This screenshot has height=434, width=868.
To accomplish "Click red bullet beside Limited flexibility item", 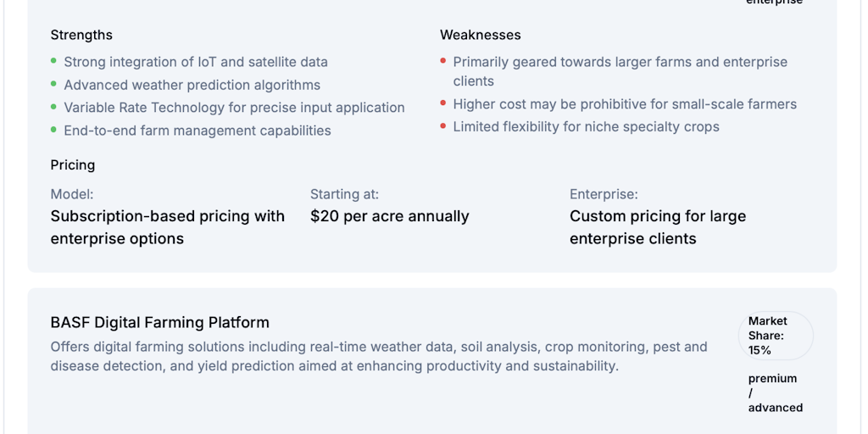I will coord(442,126).
